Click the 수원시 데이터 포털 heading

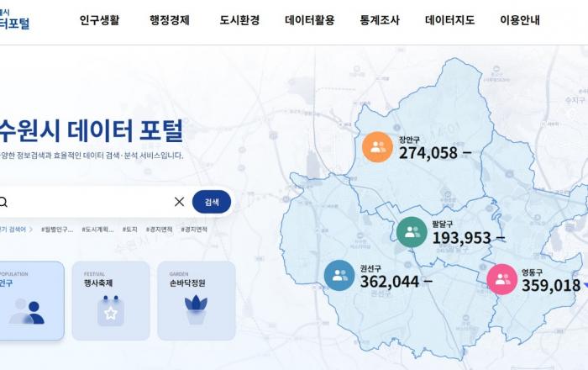point(91,130)
